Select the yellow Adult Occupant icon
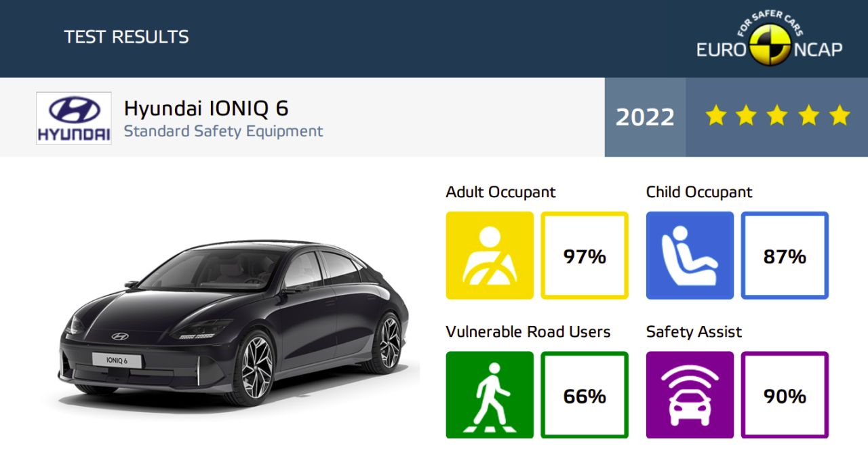Viewport: 868px width, 467px height. pos(490,256)
